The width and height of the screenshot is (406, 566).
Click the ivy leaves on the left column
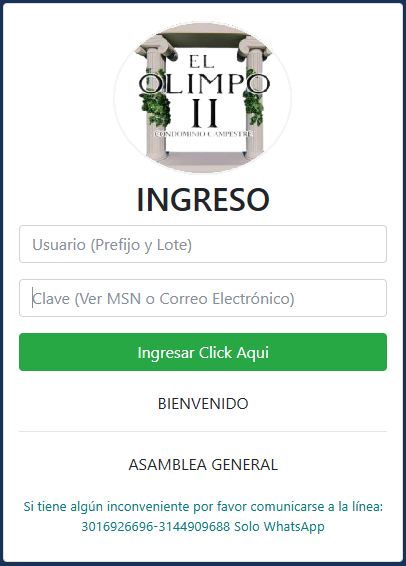155,97
